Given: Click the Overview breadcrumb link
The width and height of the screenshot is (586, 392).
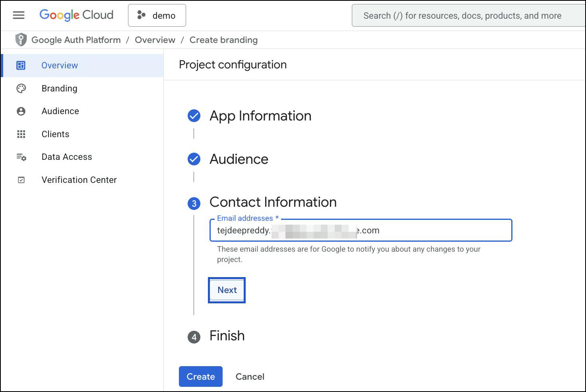Looking at the screenshot, I should point(155,40).
